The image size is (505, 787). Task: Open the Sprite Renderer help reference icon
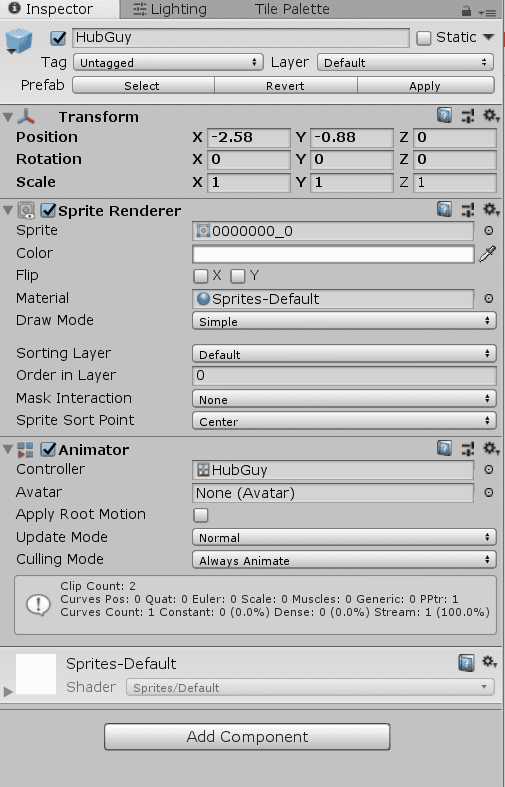(x=444, y=210)
